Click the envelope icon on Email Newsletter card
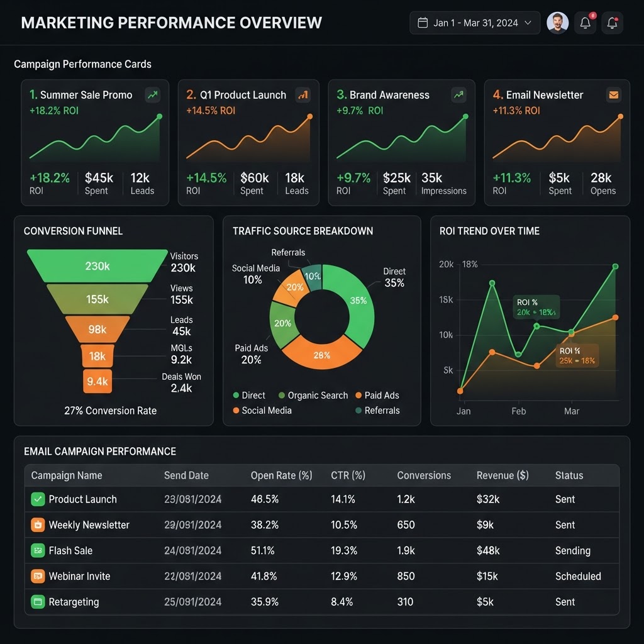 614,95
